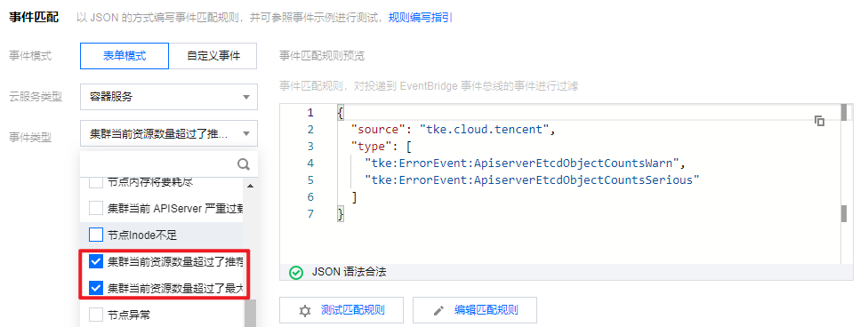The height and width of the screenshot is (327, 868).
Task: Click the search magnifier icon in dropdown
Action: tap(244, 164)
